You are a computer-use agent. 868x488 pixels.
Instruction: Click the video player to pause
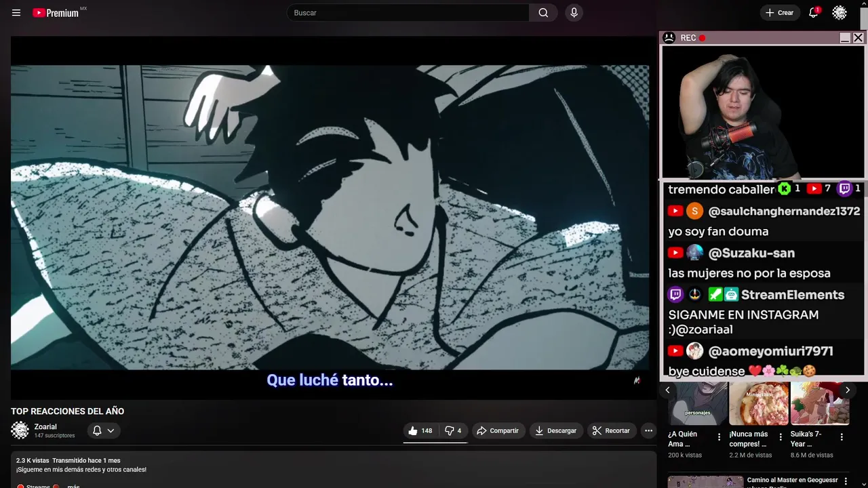[x=330, y=217]
